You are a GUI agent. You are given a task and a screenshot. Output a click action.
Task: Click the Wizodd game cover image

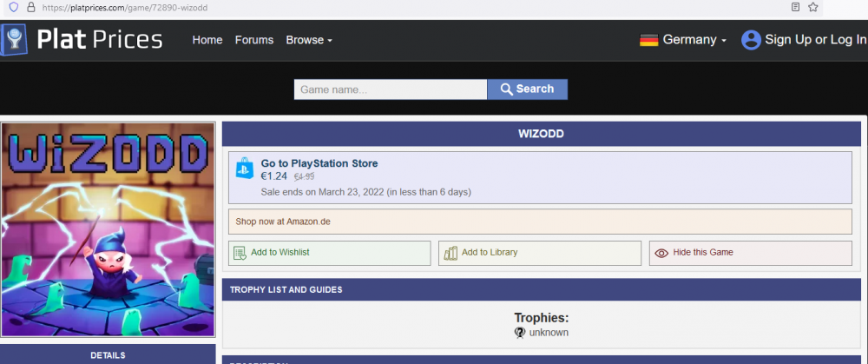coord(108,229)
